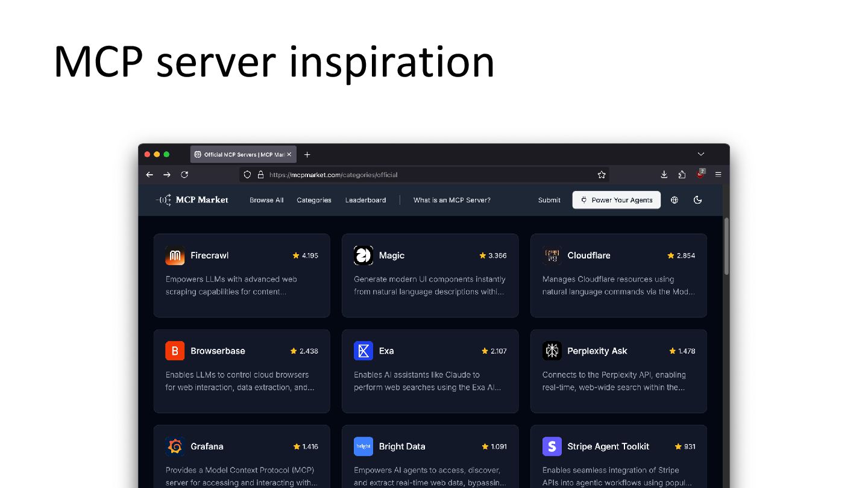Click the Exa 2.107 star count
868x488 pixels.
click(x=494, y=351)
